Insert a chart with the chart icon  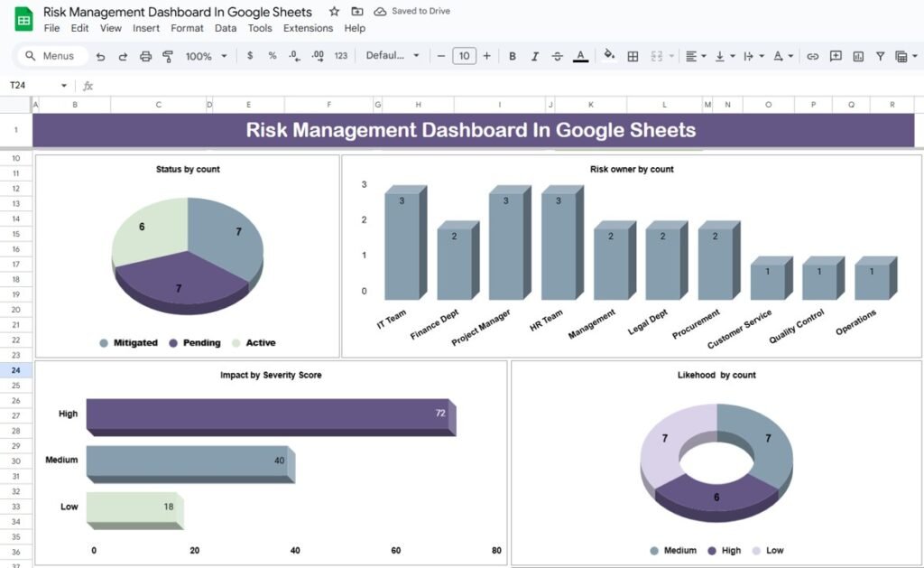point(858,56)
